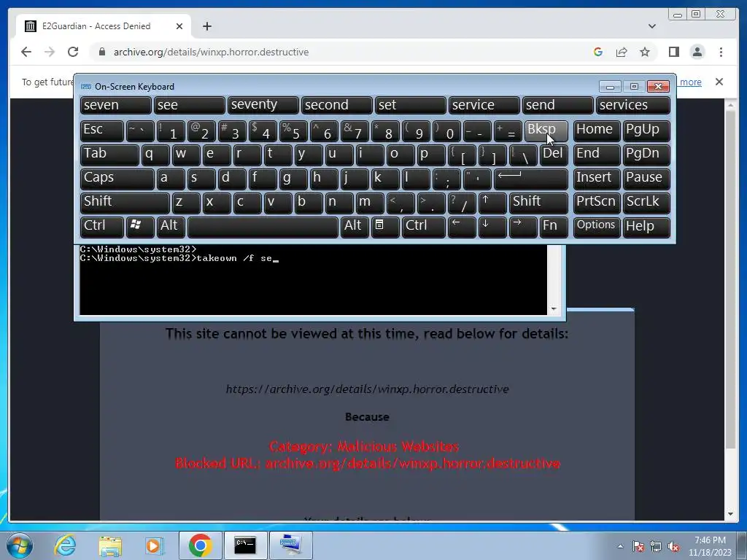Click the Chrome back arrow
Screen dimensions: 747x560
(x=26, y=52)
